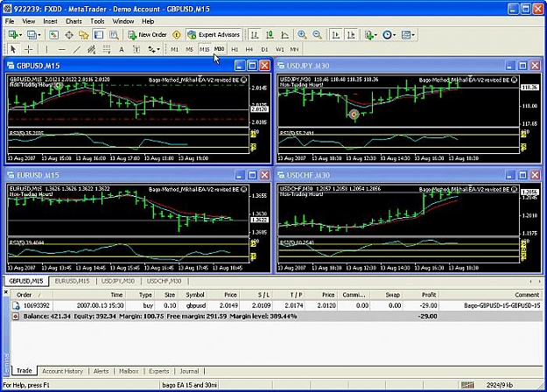Open the Experts terminal tab
Viewport: 547px width, 392px height.
158,371
